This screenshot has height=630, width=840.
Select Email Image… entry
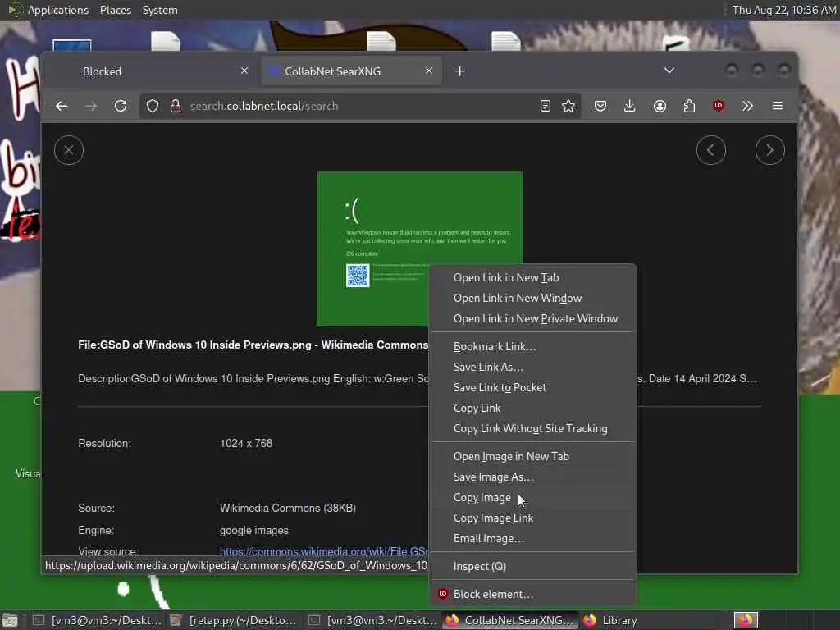(x=533, y=538)
